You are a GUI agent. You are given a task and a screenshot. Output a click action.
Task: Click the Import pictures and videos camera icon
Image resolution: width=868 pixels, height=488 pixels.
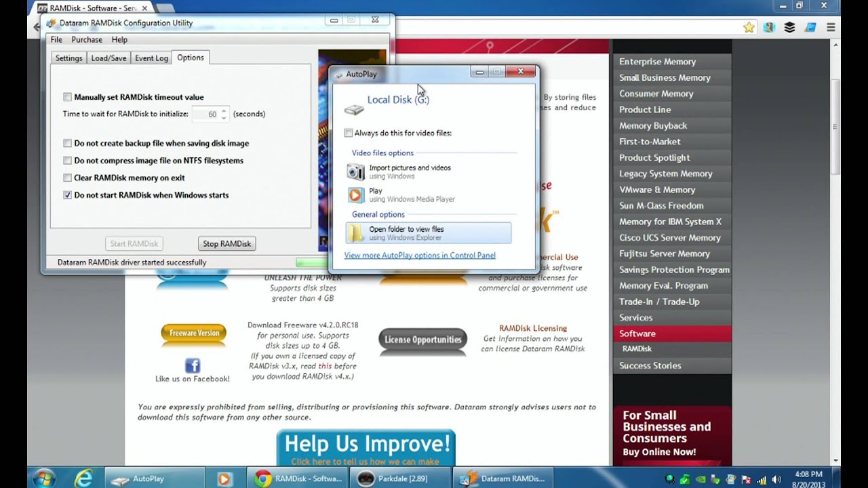(x=355, y=172)
